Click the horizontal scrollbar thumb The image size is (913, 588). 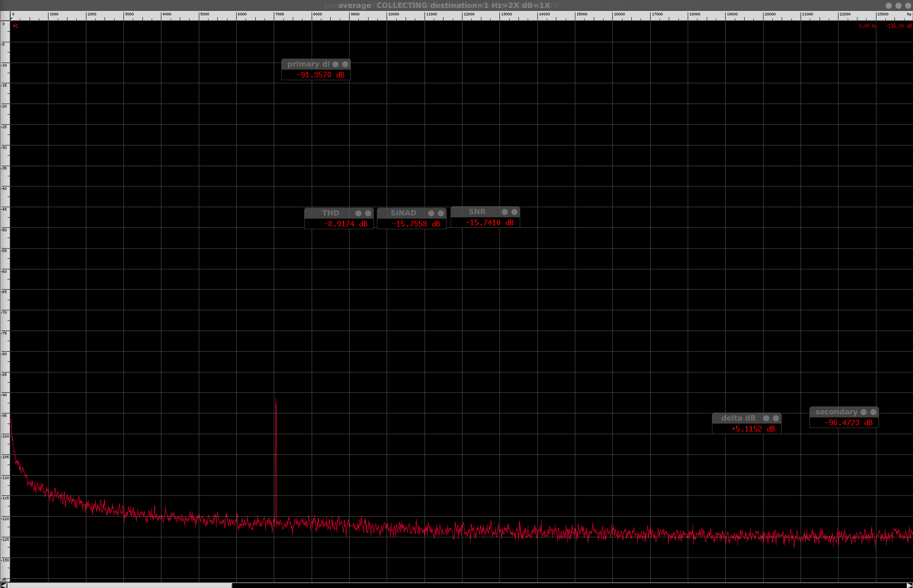click(119, 585)
